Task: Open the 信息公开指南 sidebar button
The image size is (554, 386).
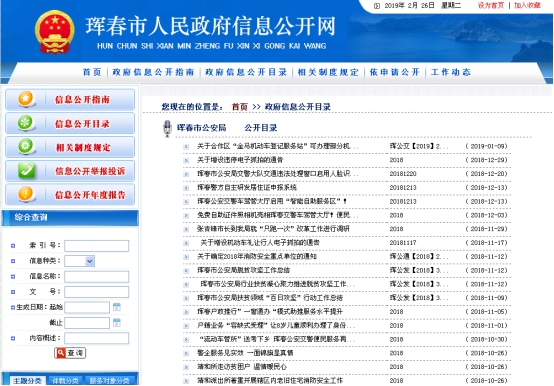Action: click(x=70, y=99)
